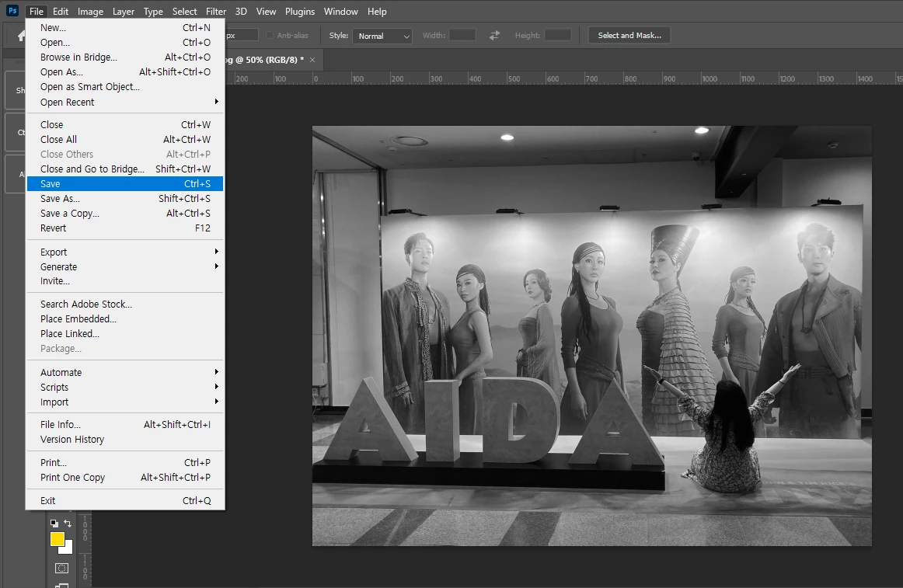Expand the Import submenu
903x588 pixels.
[125, 402]
